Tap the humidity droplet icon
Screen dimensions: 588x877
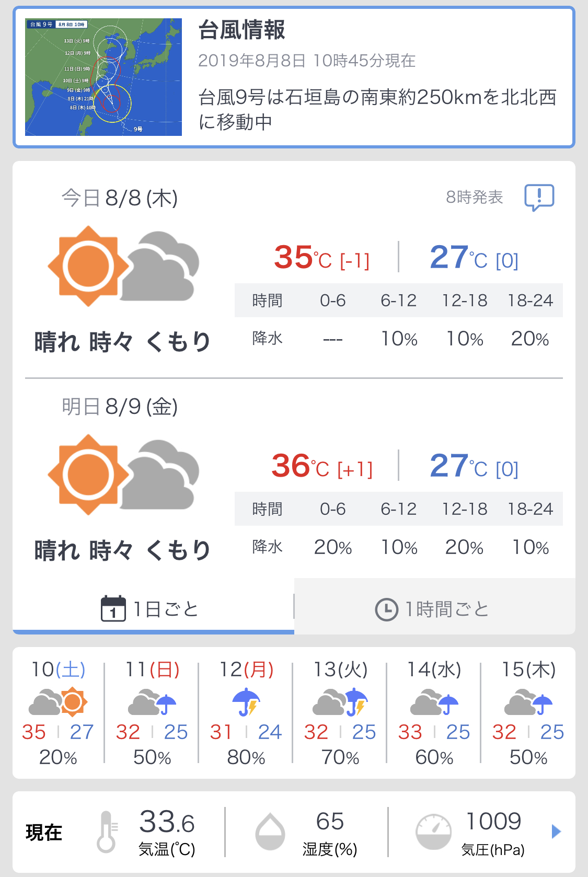coord(270,832)
